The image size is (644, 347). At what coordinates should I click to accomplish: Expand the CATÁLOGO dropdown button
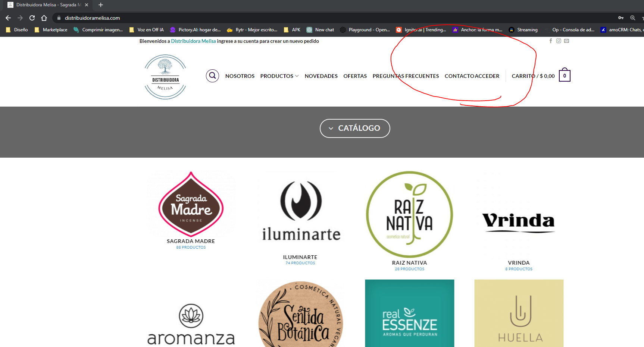click(355, 128)
